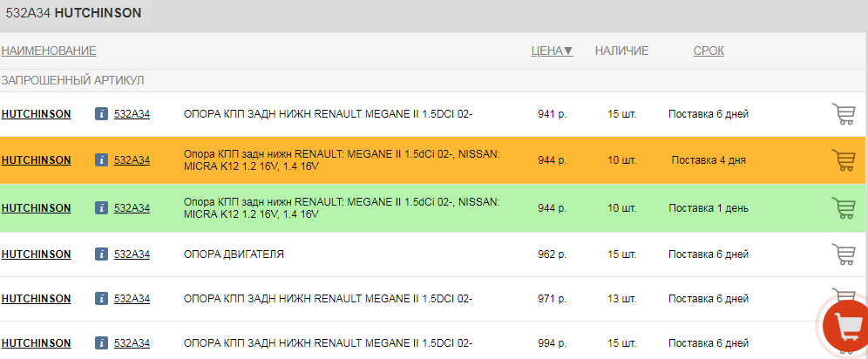Select Поставка 6 дней in 962 р. row
This screenshot has width=868, height=359.
click(x=709, y=254)
